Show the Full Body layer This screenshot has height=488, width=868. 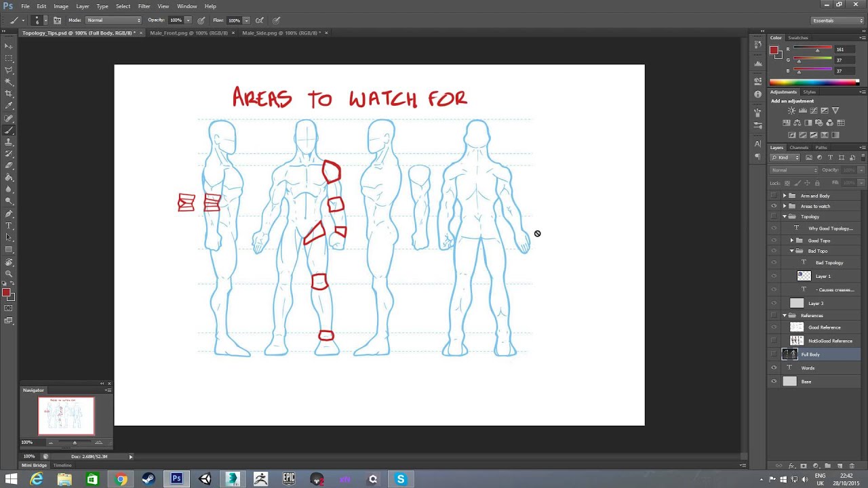pyautogui.click(x=774, y=354)
